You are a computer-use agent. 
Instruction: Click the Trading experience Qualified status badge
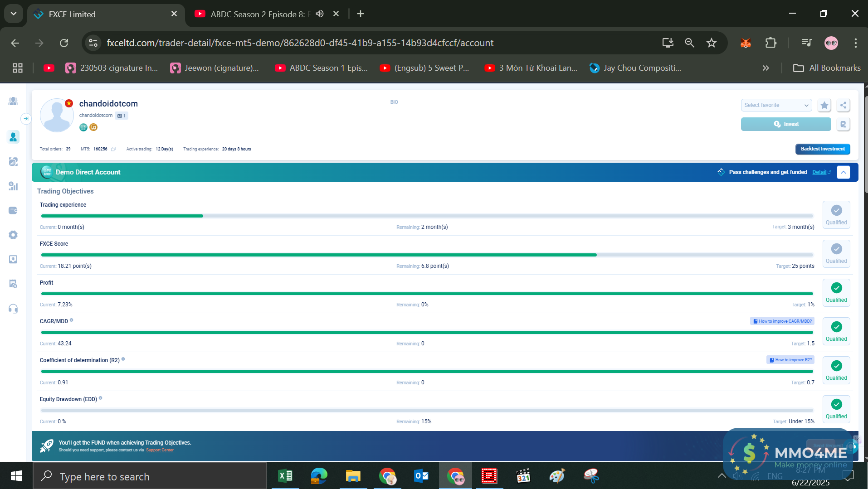[836, 215]
